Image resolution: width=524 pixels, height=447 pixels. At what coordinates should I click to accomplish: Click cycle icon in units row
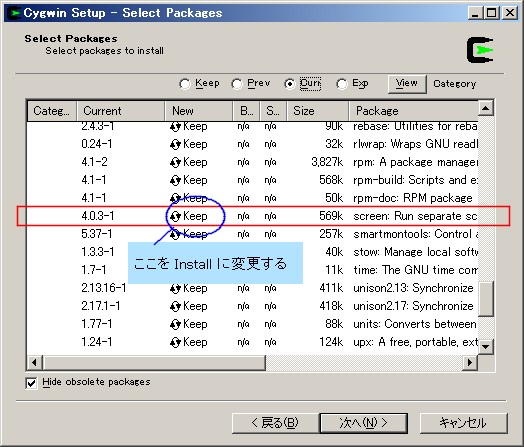(x=175, y=325)
